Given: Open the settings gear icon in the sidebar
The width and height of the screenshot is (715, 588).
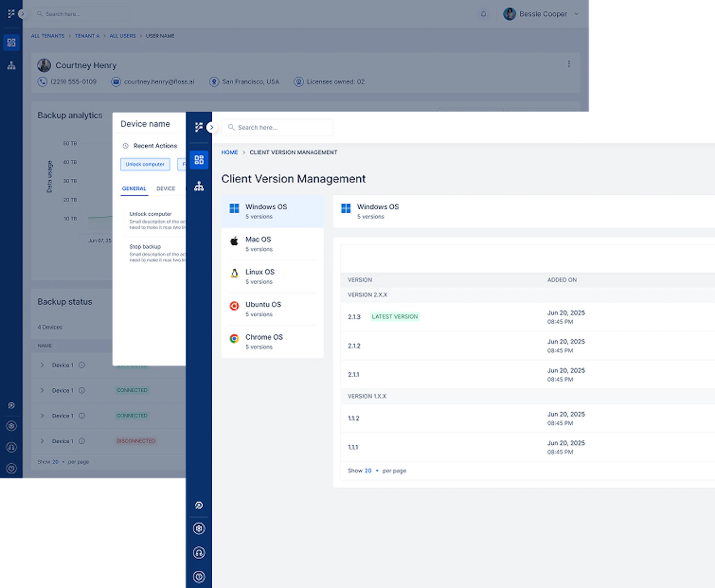Looking at the screenshot, I should pyautogui.click(x=199, y=528).
